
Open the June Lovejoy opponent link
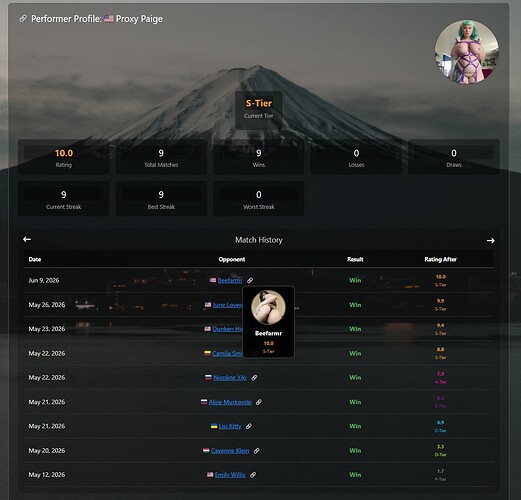227,305
